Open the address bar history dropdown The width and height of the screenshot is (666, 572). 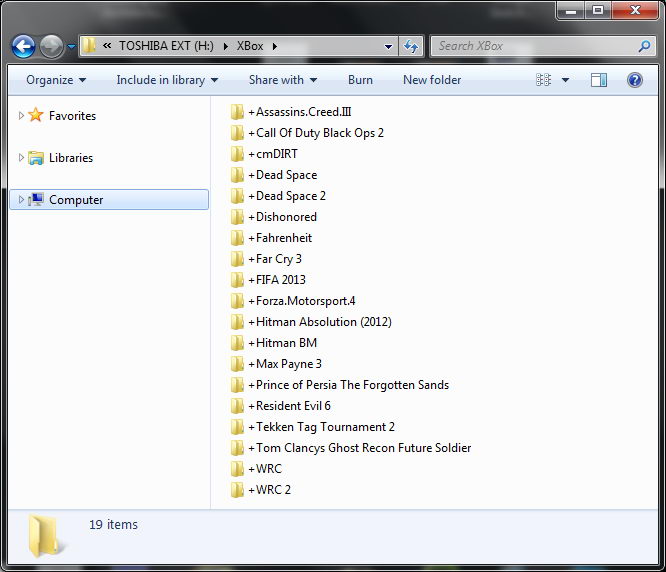pyautogui.click(x=388, y=46)
